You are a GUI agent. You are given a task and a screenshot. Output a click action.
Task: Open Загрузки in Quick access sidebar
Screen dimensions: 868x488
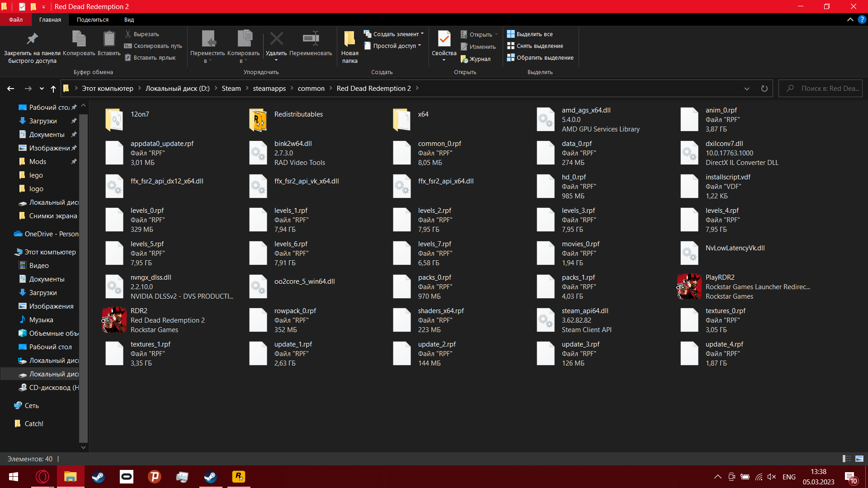point(43,121)
